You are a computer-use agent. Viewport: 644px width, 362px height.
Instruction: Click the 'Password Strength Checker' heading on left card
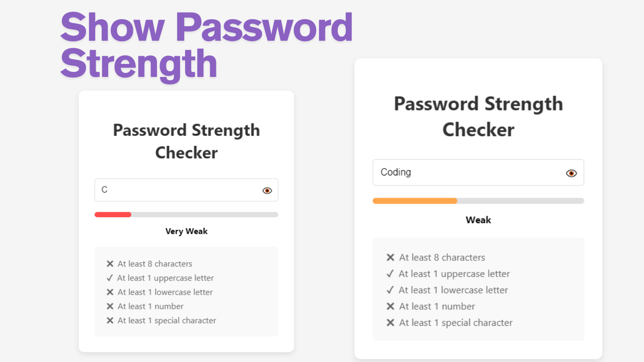(x=186, y=141)
